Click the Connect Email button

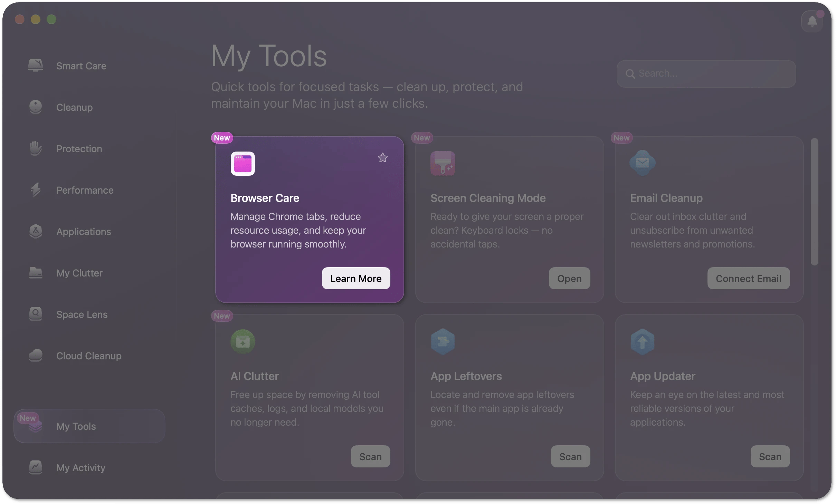pyautogui.click(x=748, y=278)
